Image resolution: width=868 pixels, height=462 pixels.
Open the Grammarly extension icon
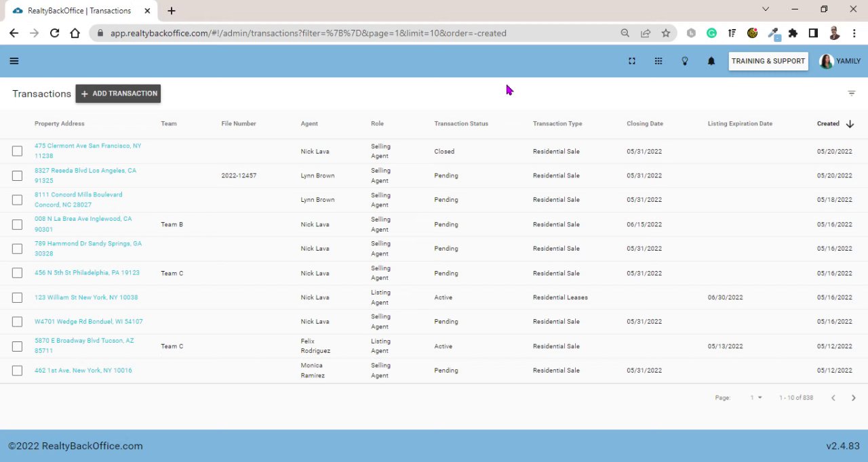coord(711,33)
